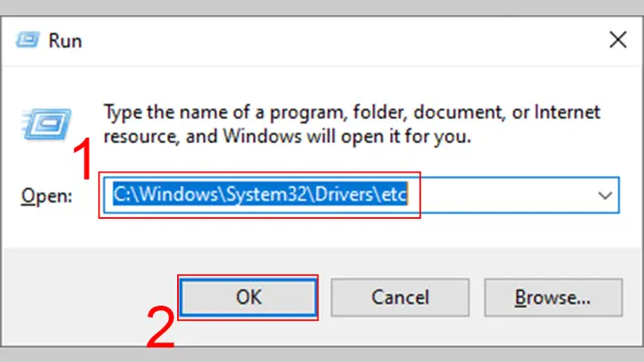Click the "Type the name of a program" text
Screen dimensions: 644x362
223,112
